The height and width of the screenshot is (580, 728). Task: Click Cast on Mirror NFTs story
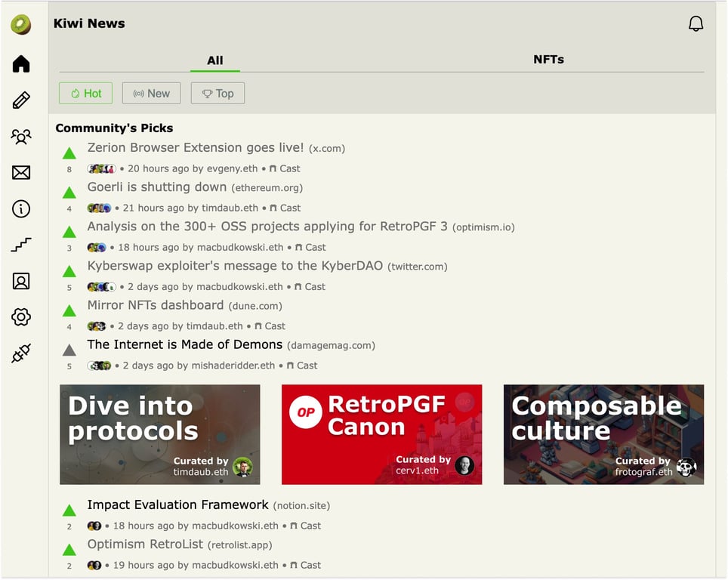point(270,326)
